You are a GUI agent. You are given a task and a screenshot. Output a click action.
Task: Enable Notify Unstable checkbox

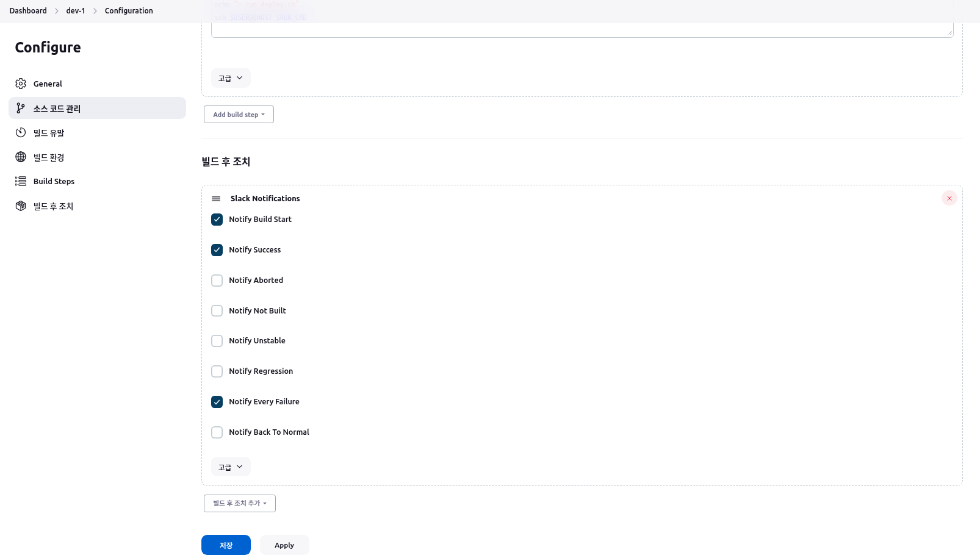pyautogui.click(x=217, y=341)
